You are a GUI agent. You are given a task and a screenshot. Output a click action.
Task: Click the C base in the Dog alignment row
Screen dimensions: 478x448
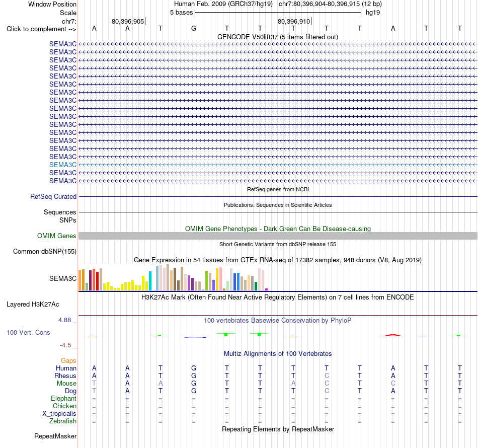click(327, 391)
